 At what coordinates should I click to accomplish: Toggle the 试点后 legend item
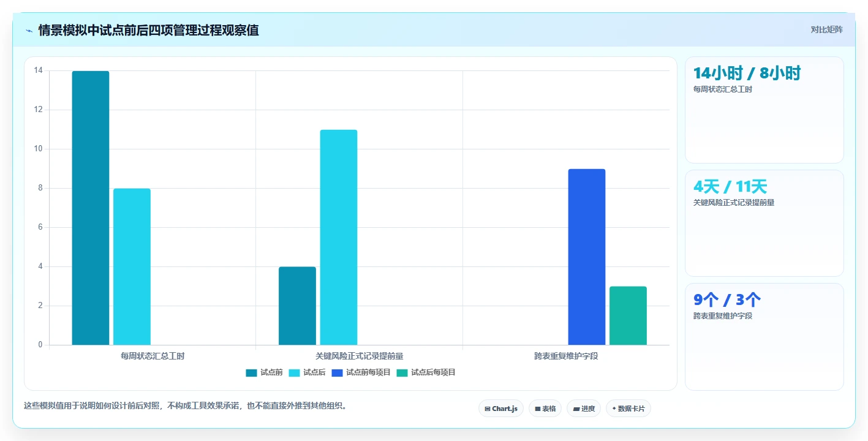307,372
